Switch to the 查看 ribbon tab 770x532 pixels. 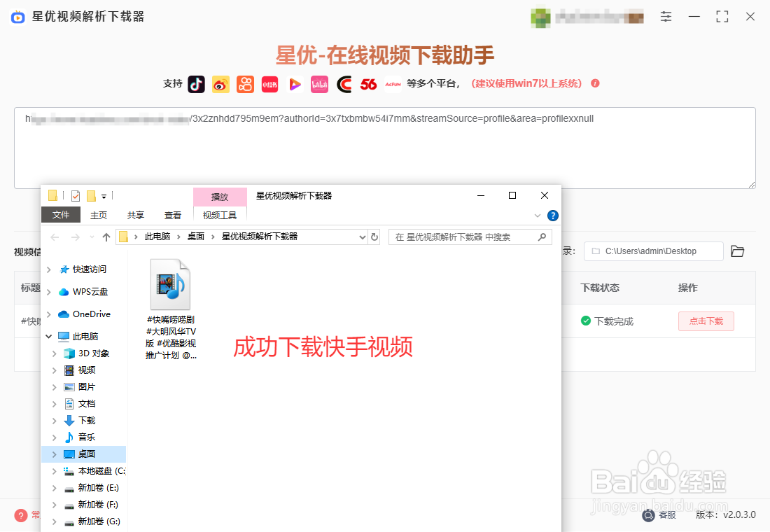pos(172,215)
